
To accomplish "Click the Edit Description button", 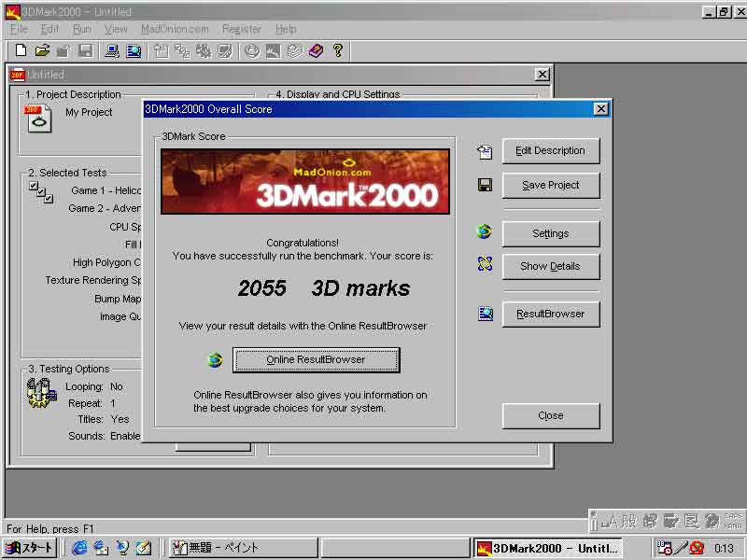I will click(551, 151).
